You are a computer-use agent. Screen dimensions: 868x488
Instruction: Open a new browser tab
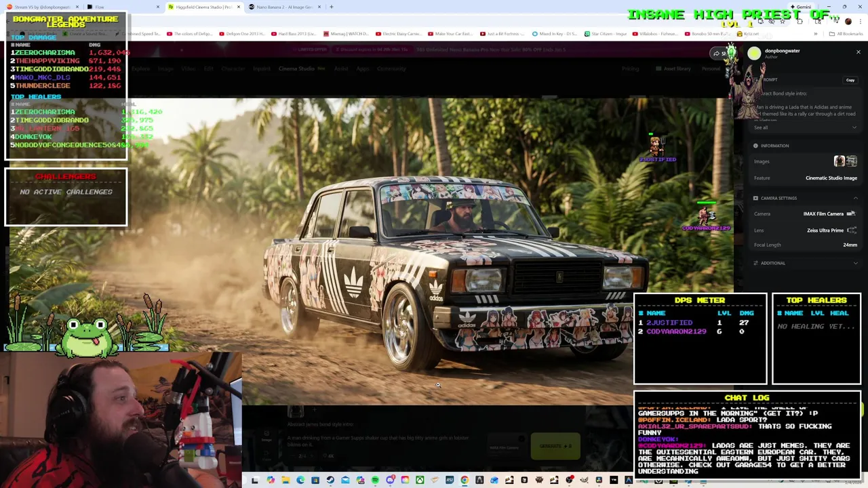[332, 7]
